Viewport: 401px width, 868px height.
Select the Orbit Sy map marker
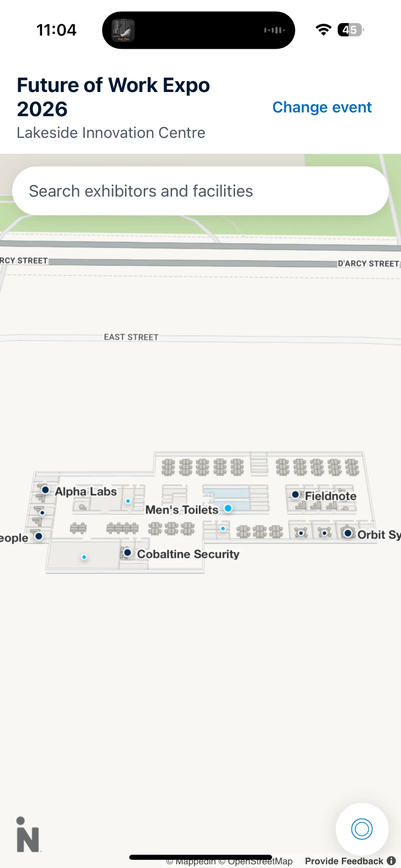tap(348, 533)
